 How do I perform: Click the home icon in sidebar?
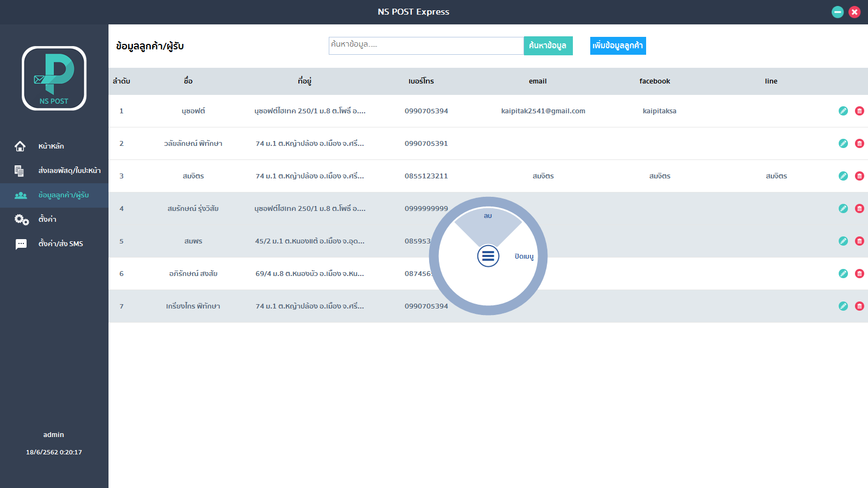pyautogui.click(x=20, y=146)
